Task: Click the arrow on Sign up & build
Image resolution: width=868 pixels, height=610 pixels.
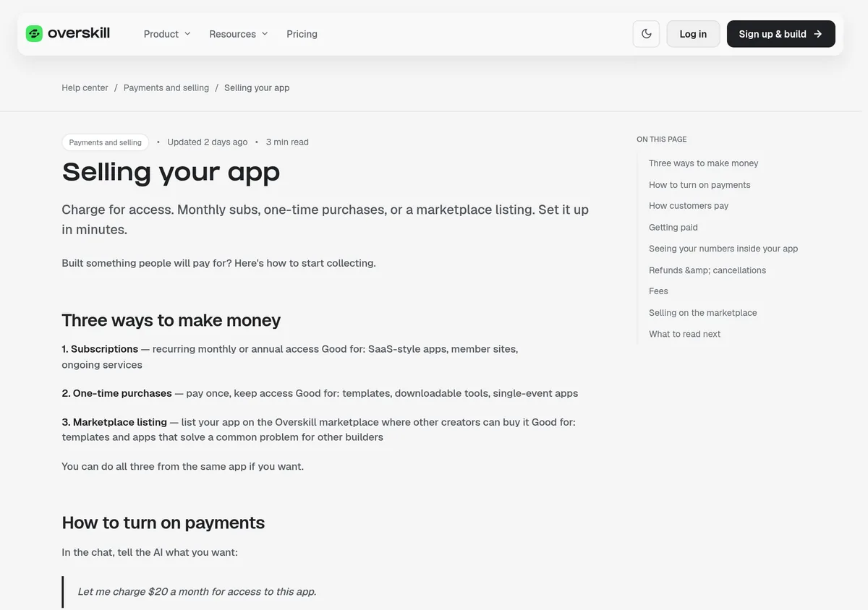Action: (x=817, y=34)
